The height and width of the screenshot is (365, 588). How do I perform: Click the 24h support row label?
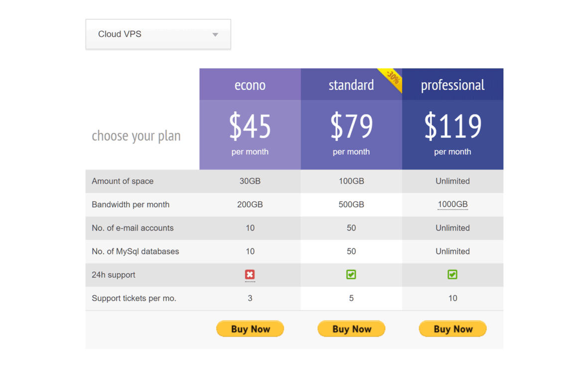click(113, 275)
